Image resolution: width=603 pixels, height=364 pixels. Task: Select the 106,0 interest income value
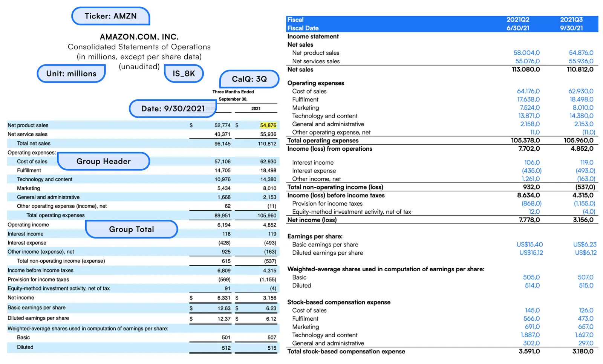(x=532, y=162)
